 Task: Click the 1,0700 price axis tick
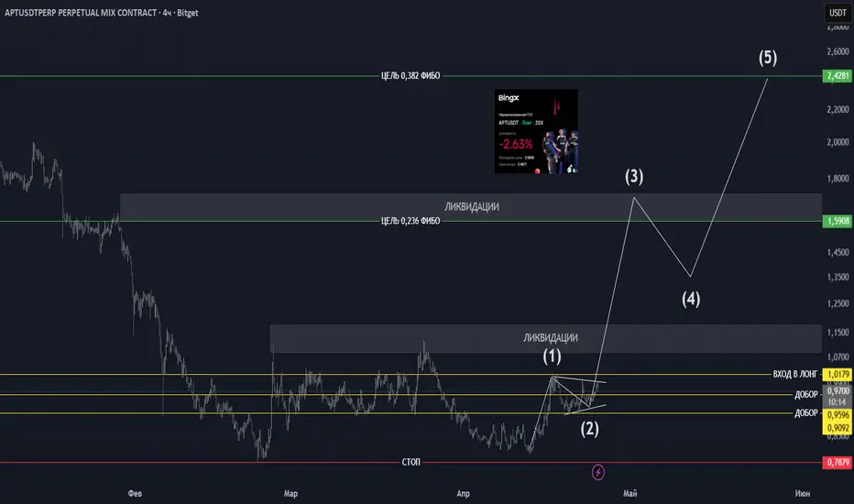click(x=838, y=357)
